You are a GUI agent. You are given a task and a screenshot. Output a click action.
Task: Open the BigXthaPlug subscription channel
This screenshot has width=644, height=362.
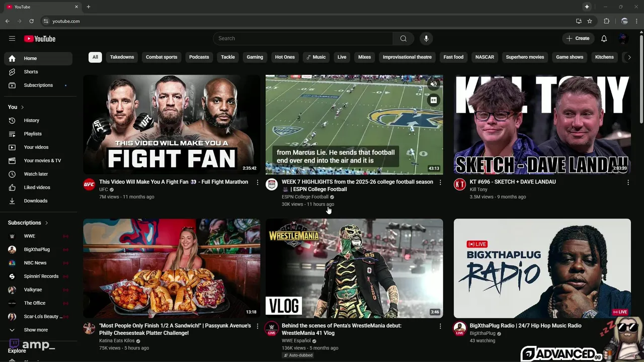38,249
